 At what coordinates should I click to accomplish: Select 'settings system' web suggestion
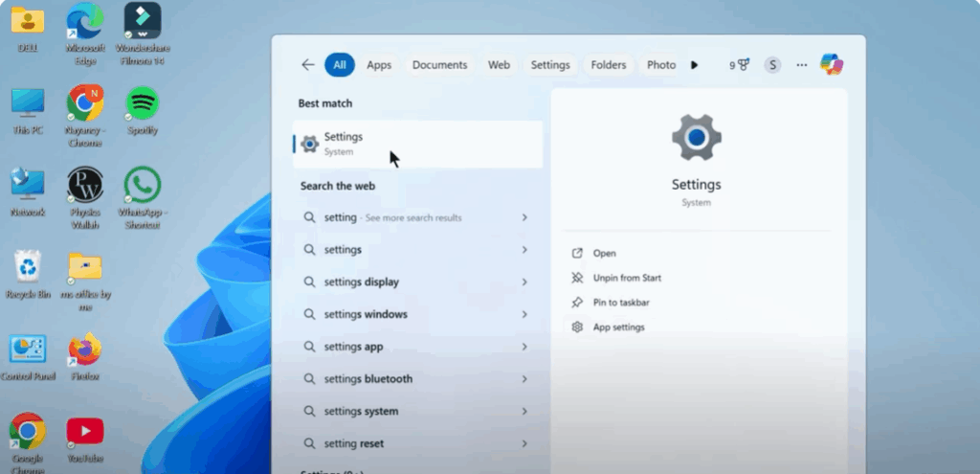coord(417,412)
